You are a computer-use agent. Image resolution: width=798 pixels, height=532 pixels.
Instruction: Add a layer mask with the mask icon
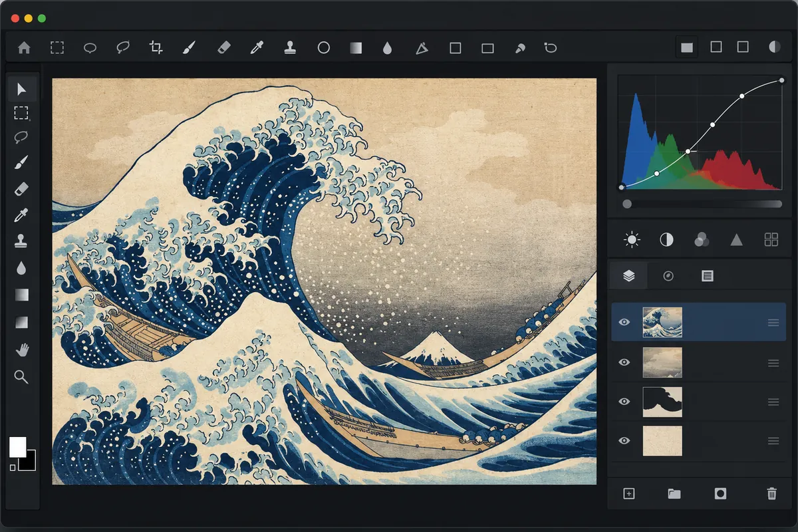click(x=720, y=493)
